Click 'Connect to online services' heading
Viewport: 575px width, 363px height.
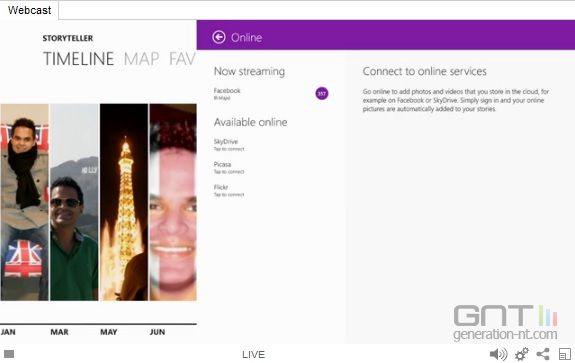[x=424, y=71]
